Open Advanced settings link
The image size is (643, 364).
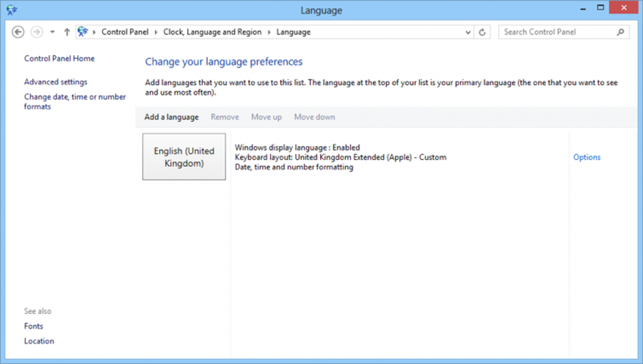[x=56, y=82]
